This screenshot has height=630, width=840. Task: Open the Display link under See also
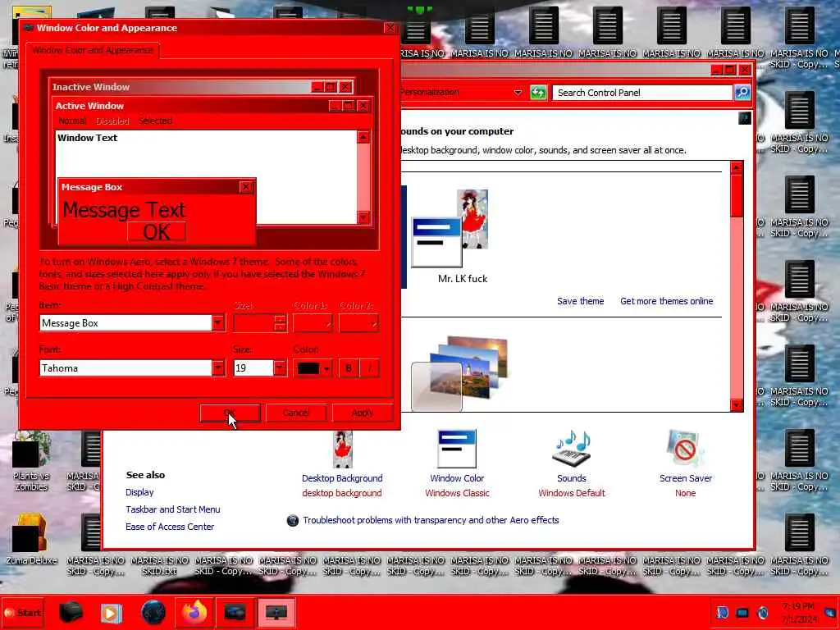click(x=139, y=492)
